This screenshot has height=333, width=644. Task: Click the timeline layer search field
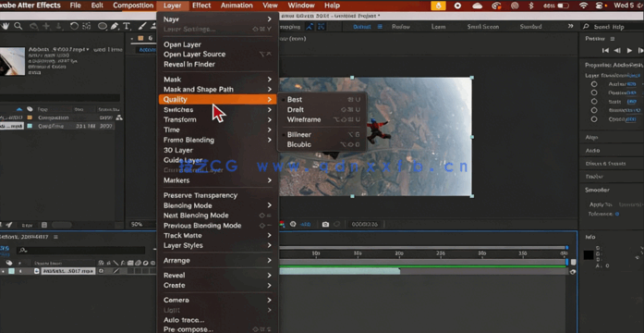(82, 250)
